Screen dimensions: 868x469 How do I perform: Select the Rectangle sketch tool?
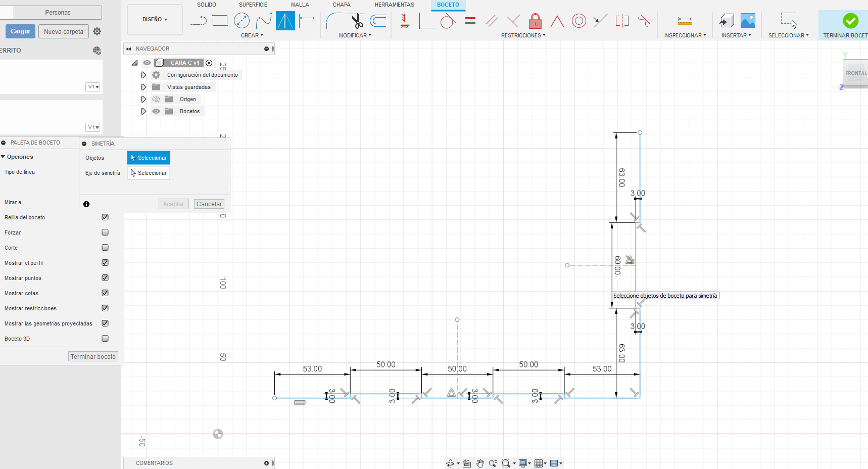(x=220, y=21)
